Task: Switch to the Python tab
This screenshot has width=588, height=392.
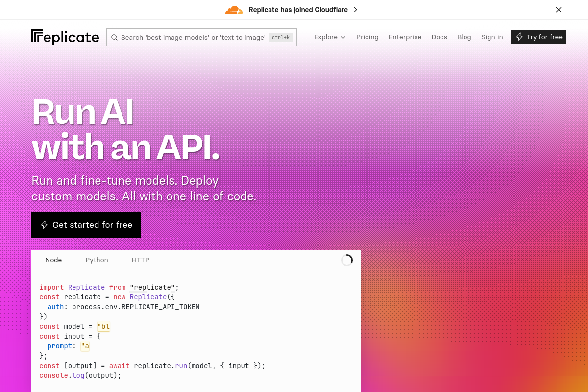Action: (97, 260)
